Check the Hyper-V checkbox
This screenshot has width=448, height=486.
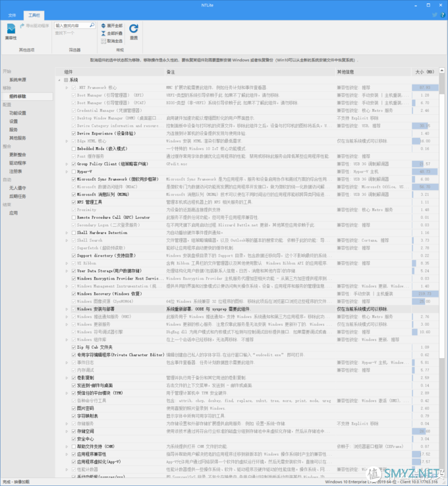(74, 171)
